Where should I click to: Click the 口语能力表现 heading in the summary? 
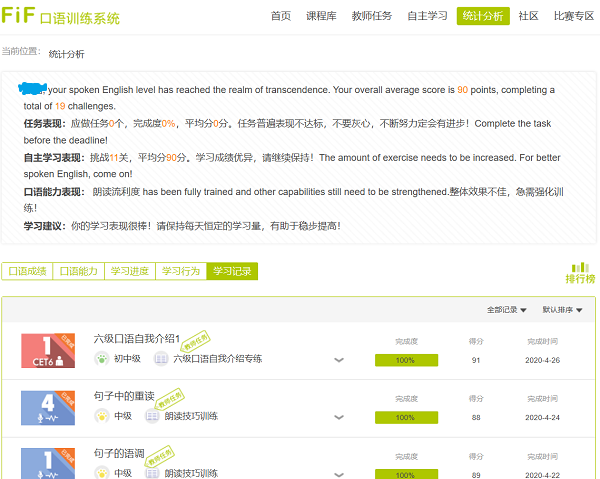pos(54,192)
